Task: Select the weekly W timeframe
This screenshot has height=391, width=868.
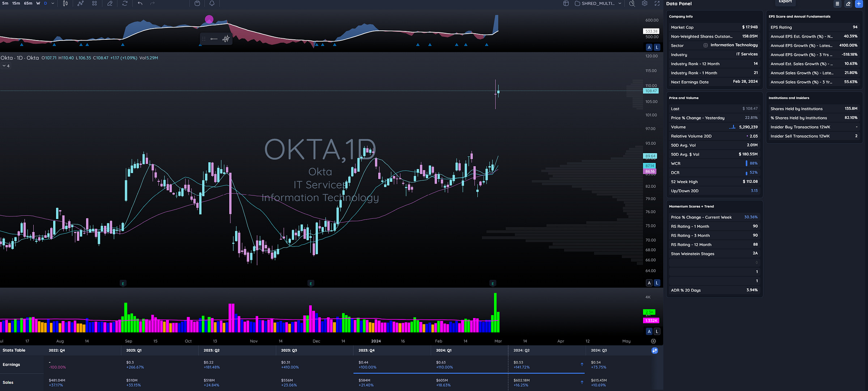Action: point(38,3)
